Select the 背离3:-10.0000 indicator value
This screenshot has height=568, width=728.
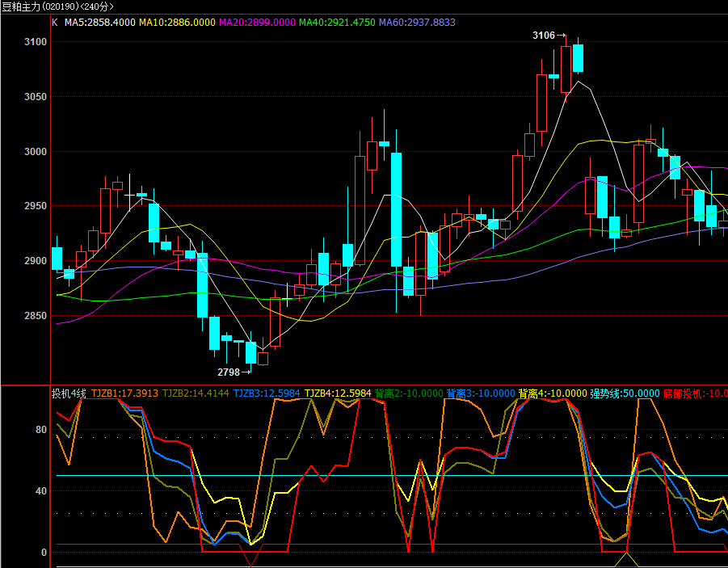pyautogui.click(x=481, y=393)
